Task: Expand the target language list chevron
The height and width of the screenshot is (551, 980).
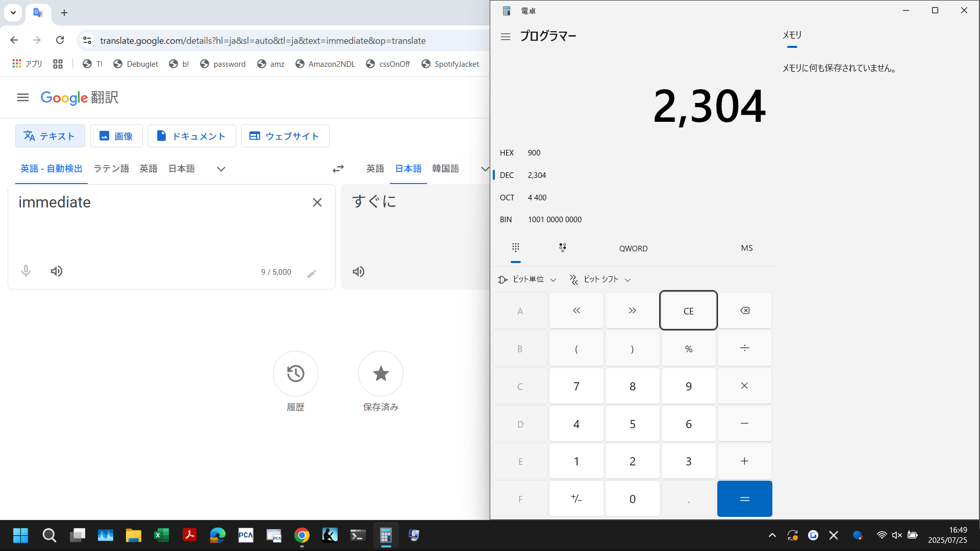Action: pyautogui.click(x=485, y=169)
